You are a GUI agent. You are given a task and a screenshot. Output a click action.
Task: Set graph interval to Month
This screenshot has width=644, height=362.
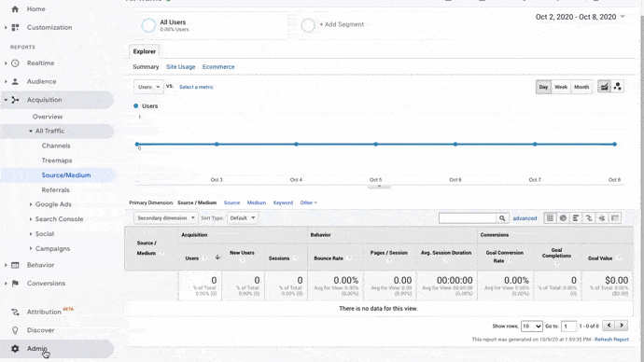coord(581,87)
